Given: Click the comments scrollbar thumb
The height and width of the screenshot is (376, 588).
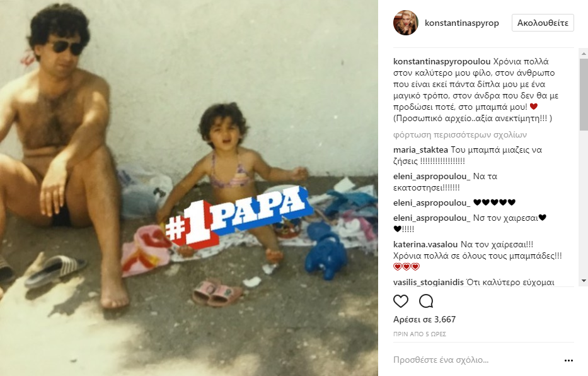Looking at the screenshot, I should tap(584, 95).
